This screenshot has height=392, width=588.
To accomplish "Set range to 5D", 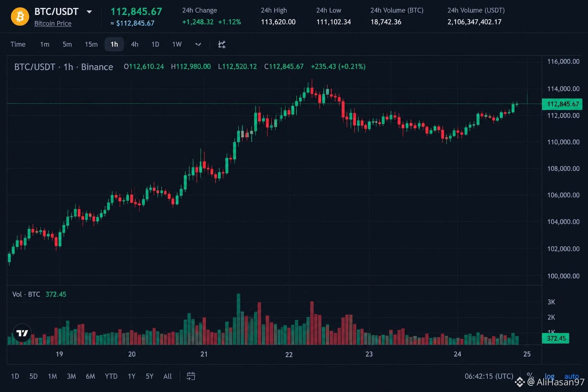I will click(34, 376).
